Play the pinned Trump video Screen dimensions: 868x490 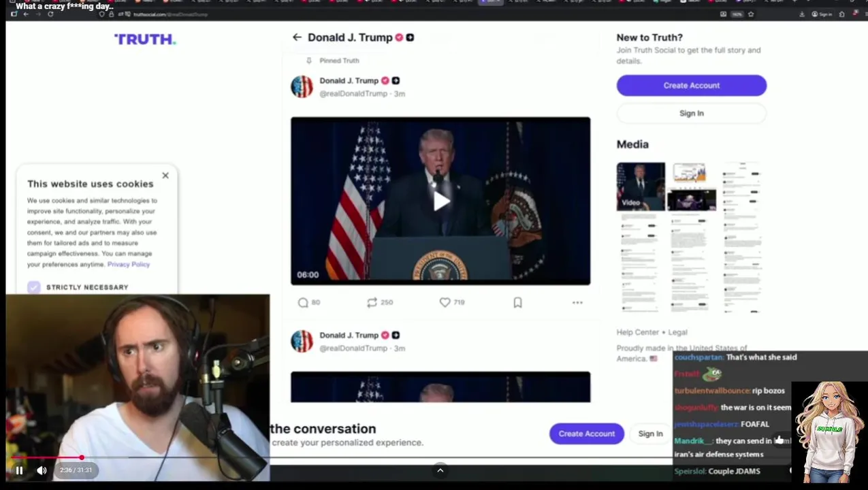440,201
